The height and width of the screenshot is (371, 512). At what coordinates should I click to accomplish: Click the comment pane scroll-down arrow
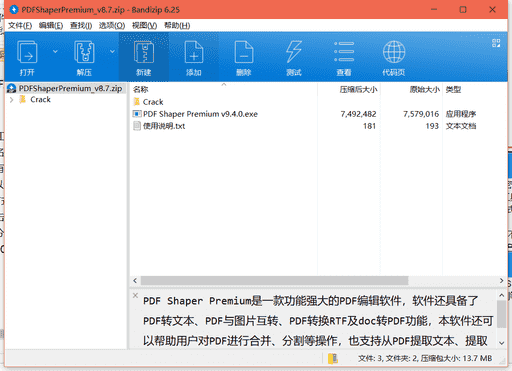[501, 343]
